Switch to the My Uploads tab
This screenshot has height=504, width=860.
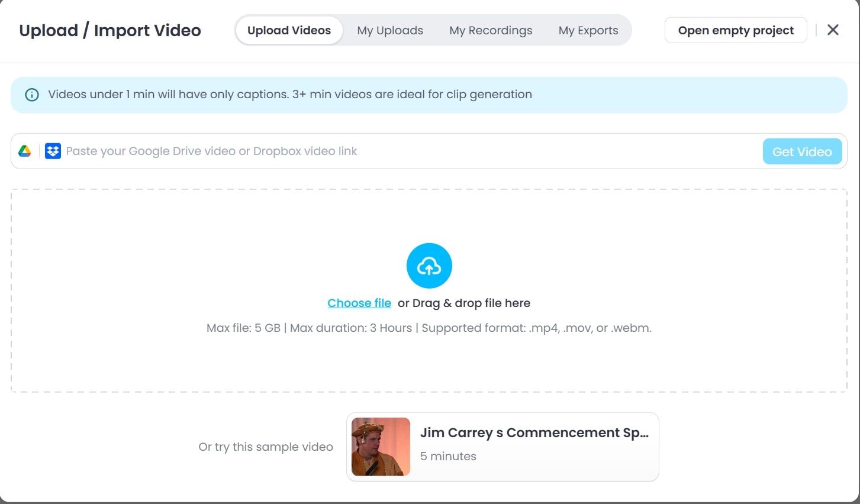point(390,30)
